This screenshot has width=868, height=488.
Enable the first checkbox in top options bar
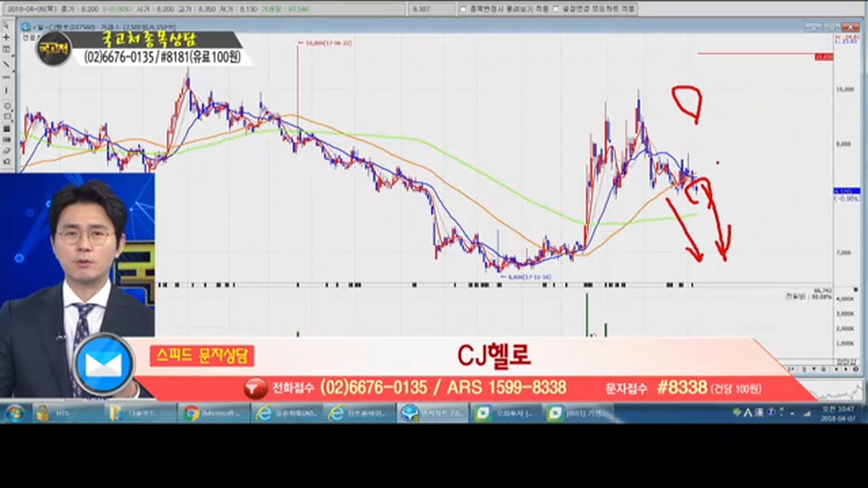[463, 9]
